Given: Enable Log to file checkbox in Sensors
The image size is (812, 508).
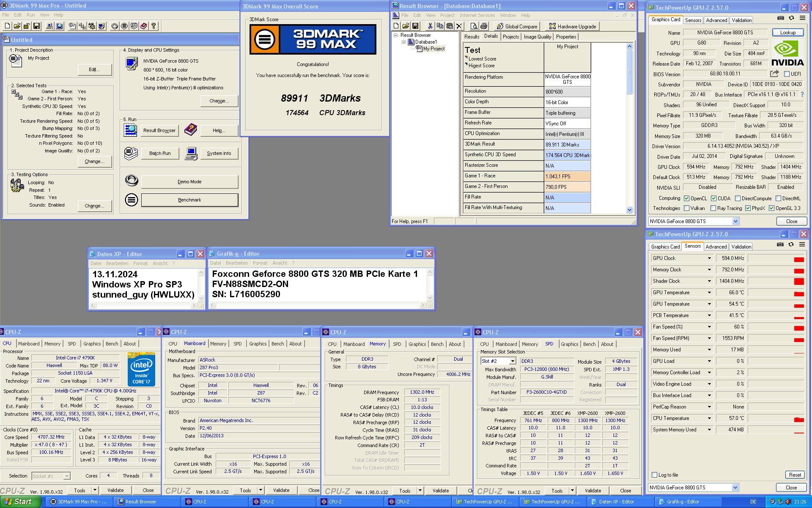Looking at the screenshot, I should coord(655,475).
